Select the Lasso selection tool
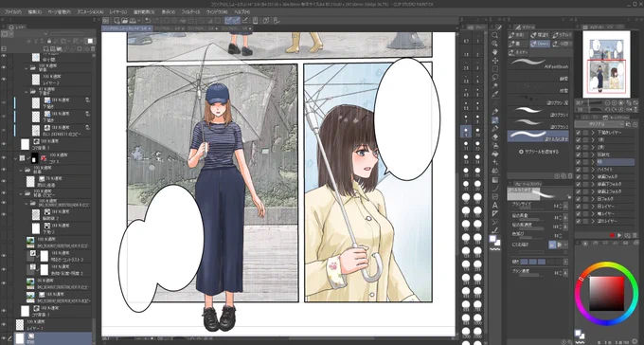Screen dimensions: 644x345 [x=495, y=78]
